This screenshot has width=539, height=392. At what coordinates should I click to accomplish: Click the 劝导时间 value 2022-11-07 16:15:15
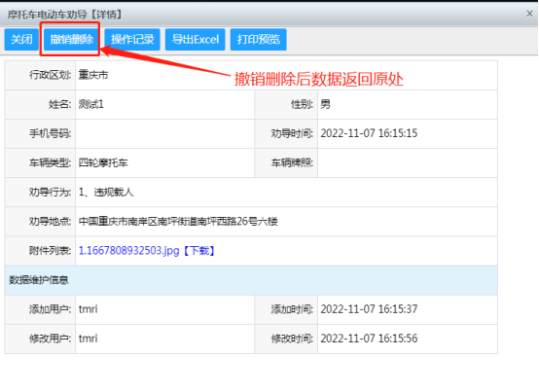(x=369, y=133)
